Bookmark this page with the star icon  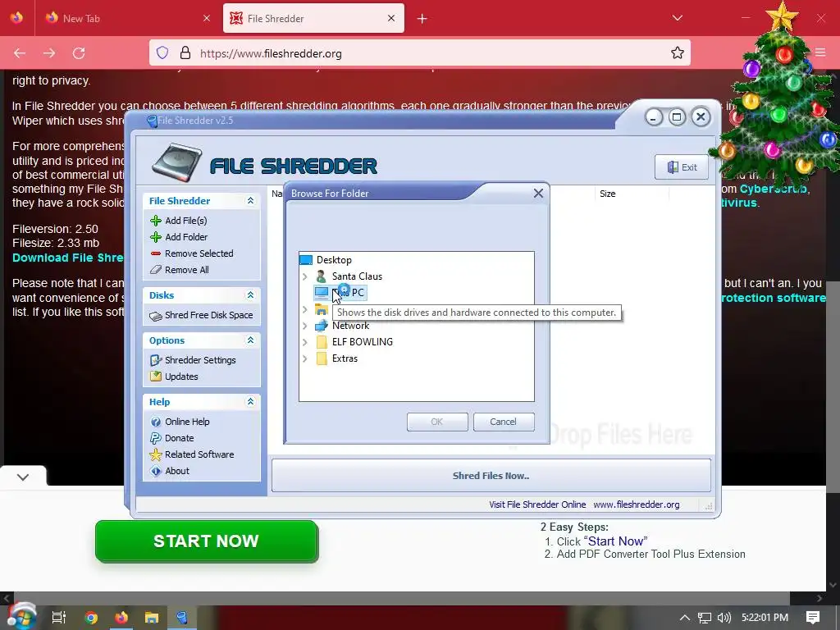[x=677, y=53]
